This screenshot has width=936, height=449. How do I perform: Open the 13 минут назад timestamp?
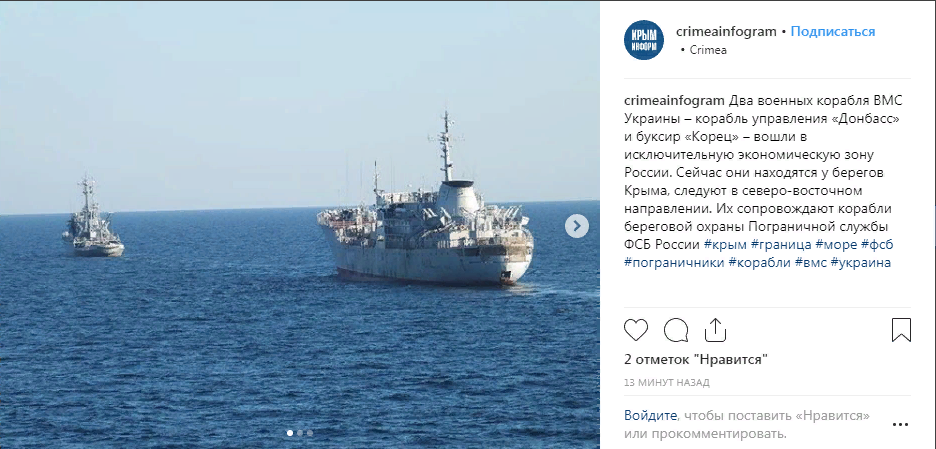667,383
